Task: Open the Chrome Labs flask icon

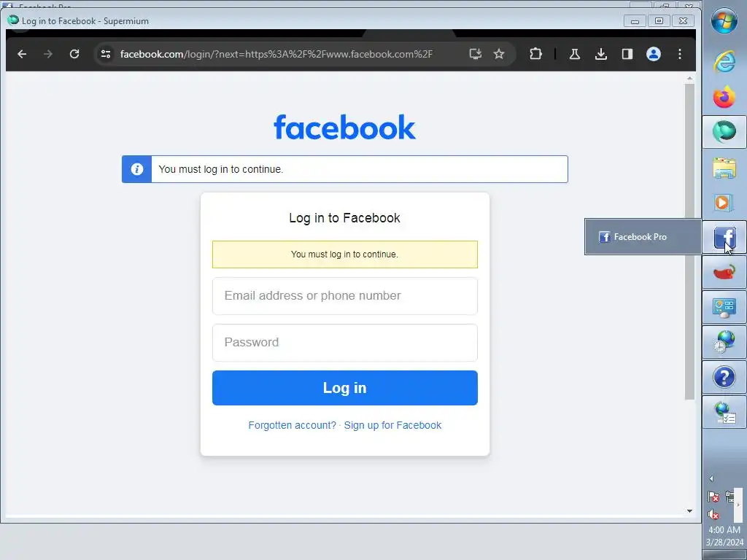Action: pos(575,54)
